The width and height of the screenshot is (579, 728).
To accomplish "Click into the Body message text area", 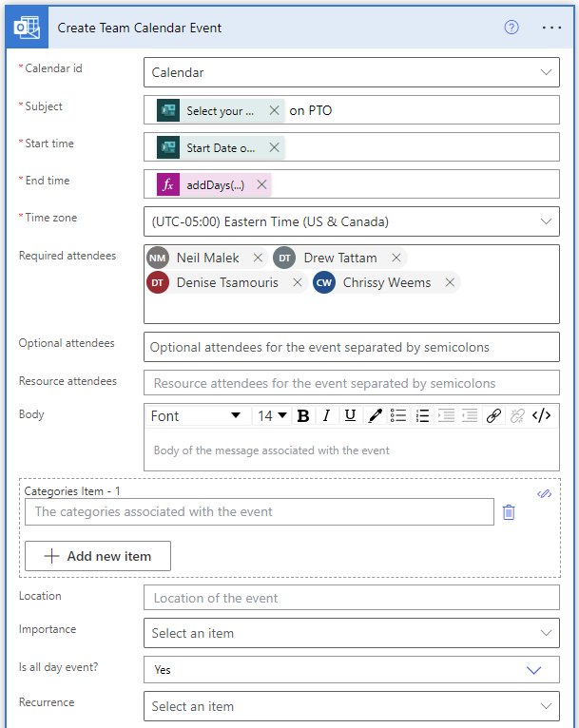I will 352,450.
